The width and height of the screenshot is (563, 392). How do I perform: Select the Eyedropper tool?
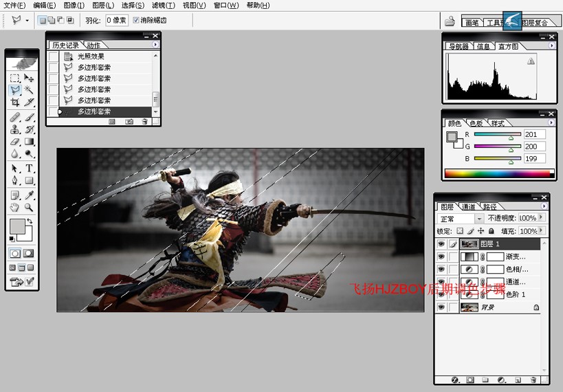pos(29,195)
